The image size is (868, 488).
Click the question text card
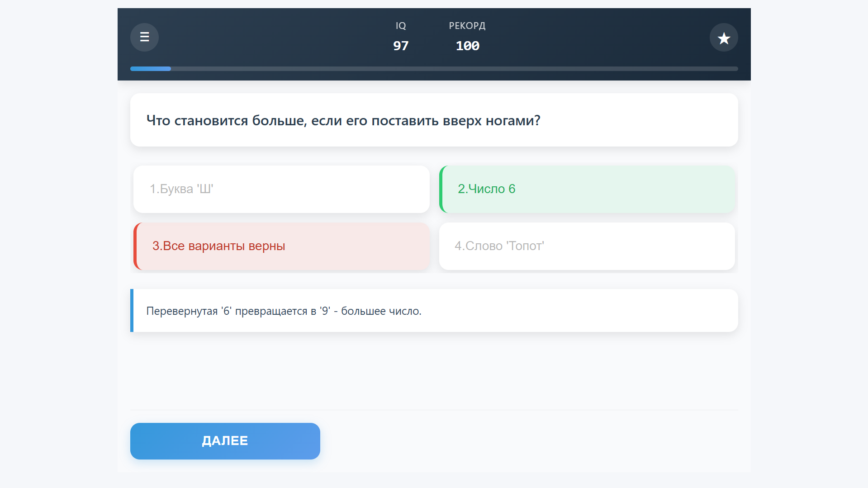[x=433, y=120]
